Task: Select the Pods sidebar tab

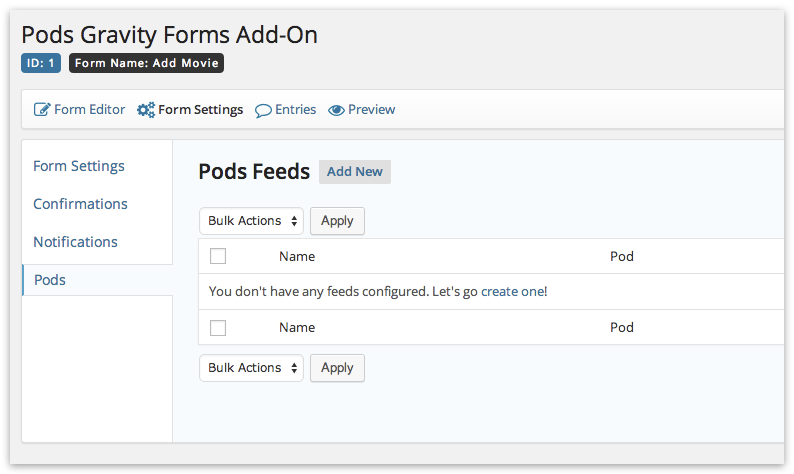Action: (50, 280)
